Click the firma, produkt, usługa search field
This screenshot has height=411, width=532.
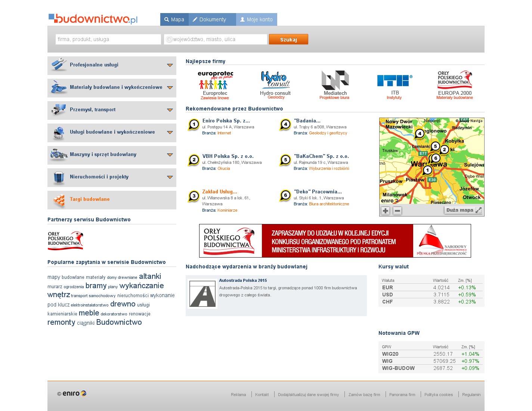[x=108, y=39]
